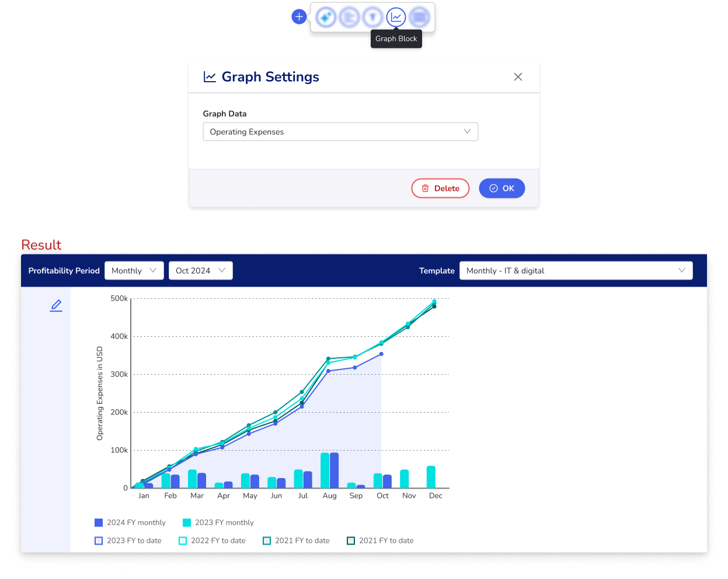Click the pencil edit icon beside chart

(x=56, y=305)
